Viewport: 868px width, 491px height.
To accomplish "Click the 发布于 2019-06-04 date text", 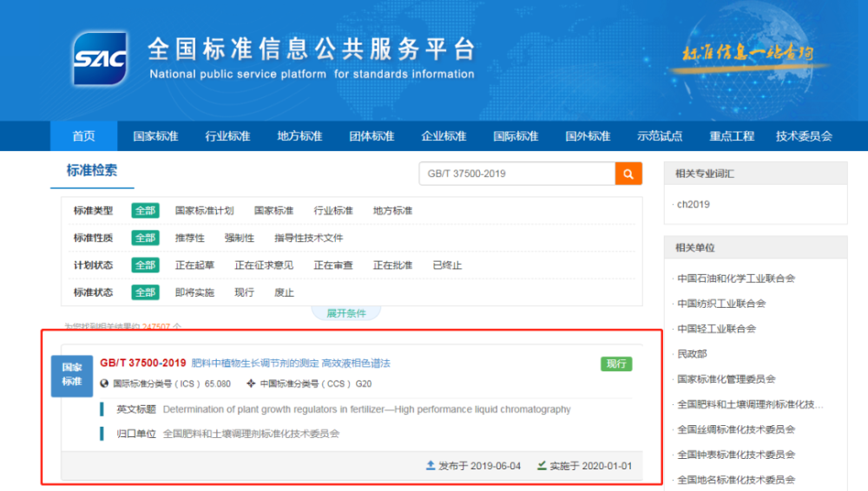I will point(479,466).
